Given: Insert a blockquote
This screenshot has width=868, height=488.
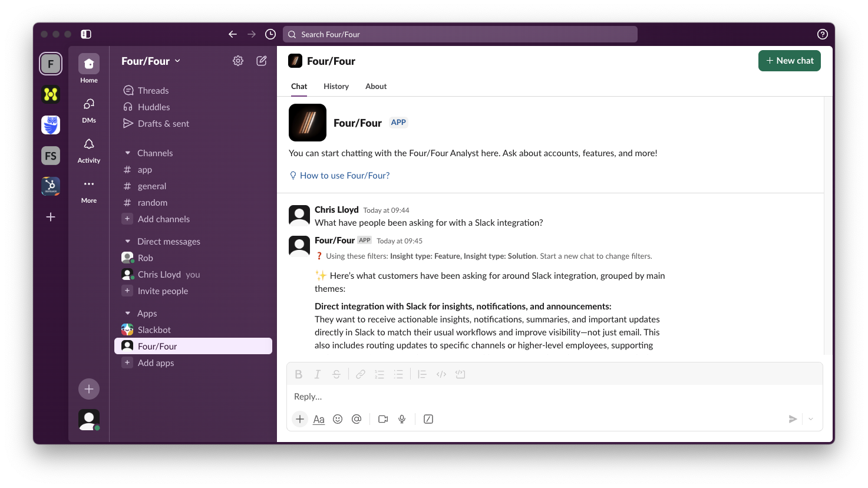Looking at the screenshot, I should pyautogui.click(x=422, y=374).
